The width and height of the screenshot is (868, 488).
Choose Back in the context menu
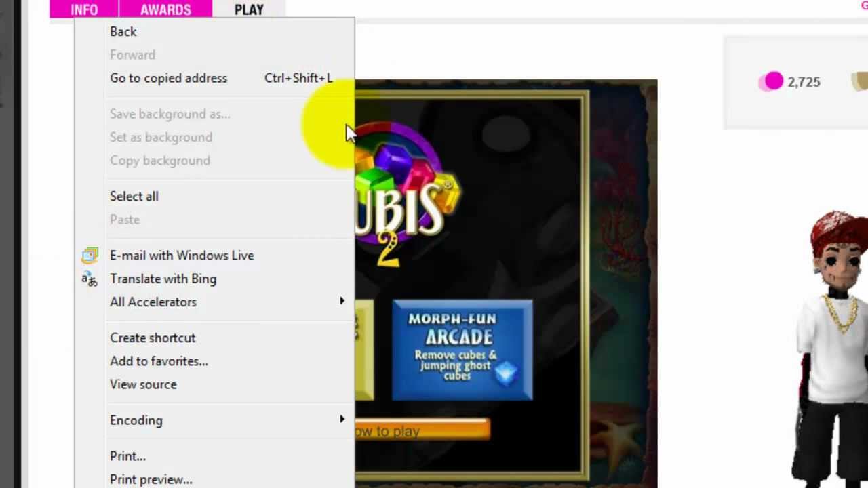214,32
